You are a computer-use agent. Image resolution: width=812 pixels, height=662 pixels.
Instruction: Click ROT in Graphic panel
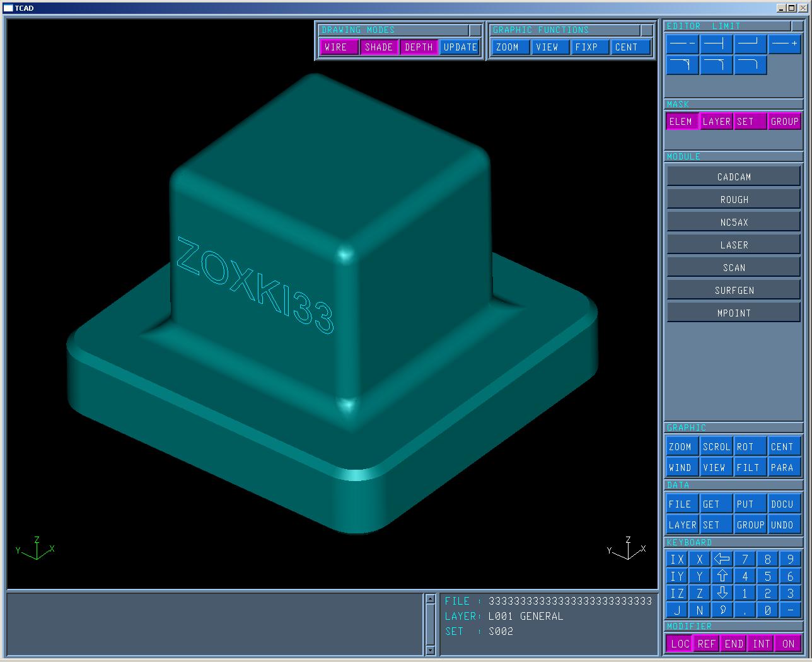pos(750,447)
